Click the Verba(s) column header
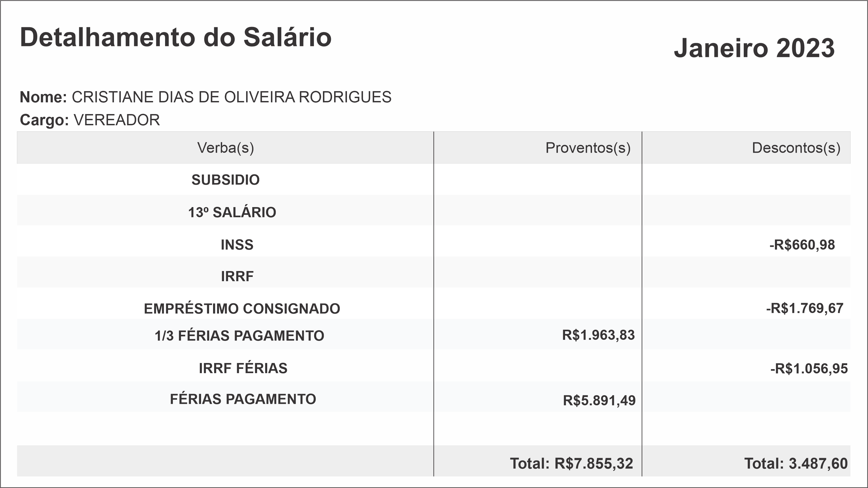868x488 pixels. pyautogui.click(x=225, y=148)
